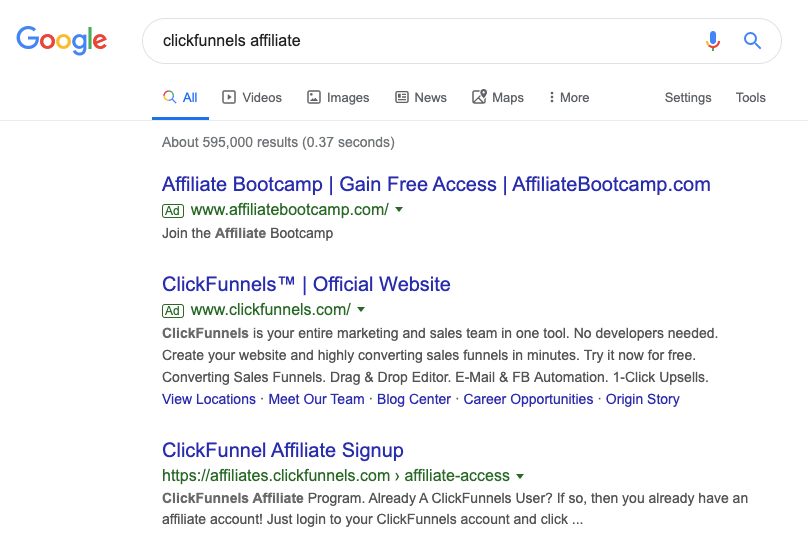808x549 pixels.
Task: Expand arrow beside www.clickfunnels.com URL
Action: (361, 310)
